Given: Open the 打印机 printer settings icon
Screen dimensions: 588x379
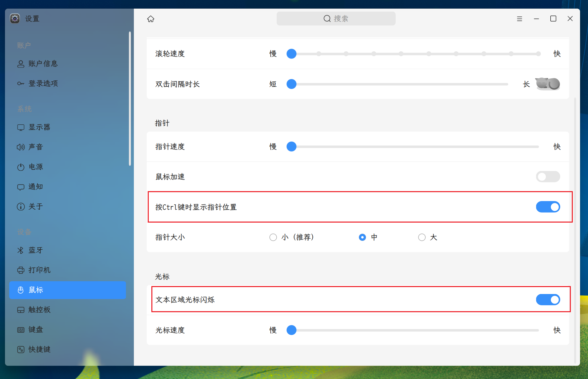Looking at the screenshot, I should click(21, 270).
